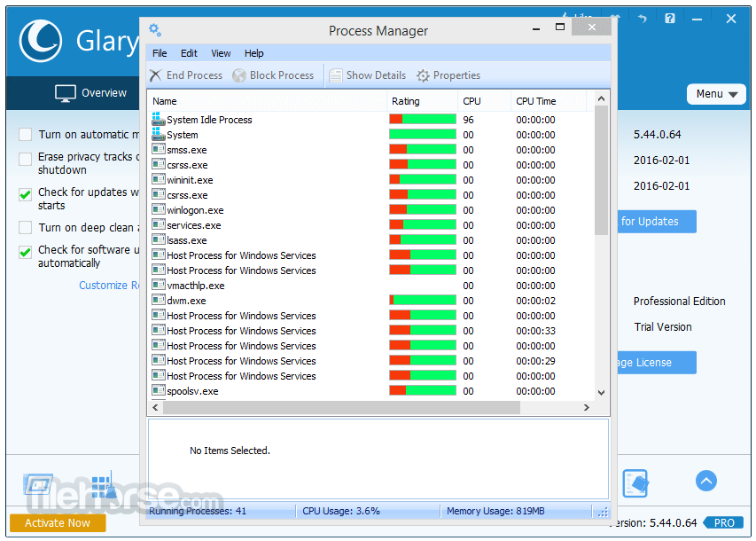Click the dwm.exe process icon
The height and width of the screenshot is (541, 756).
coord(158,300)
